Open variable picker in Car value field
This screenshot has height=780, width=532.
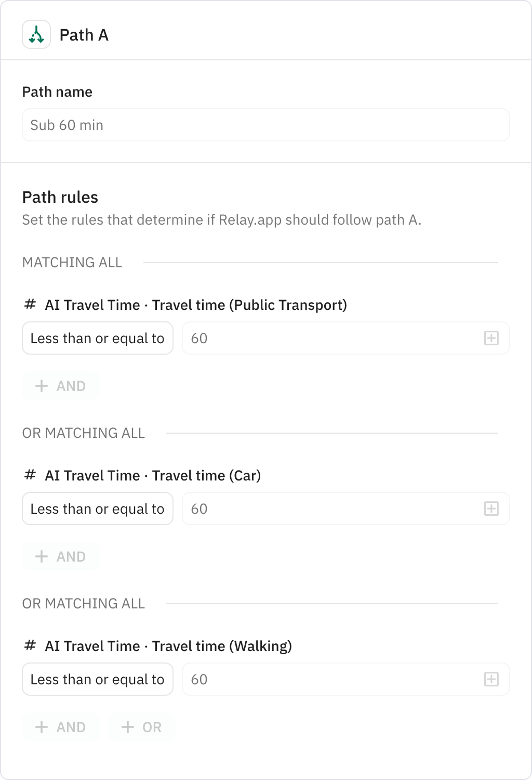tap(491, 509)
